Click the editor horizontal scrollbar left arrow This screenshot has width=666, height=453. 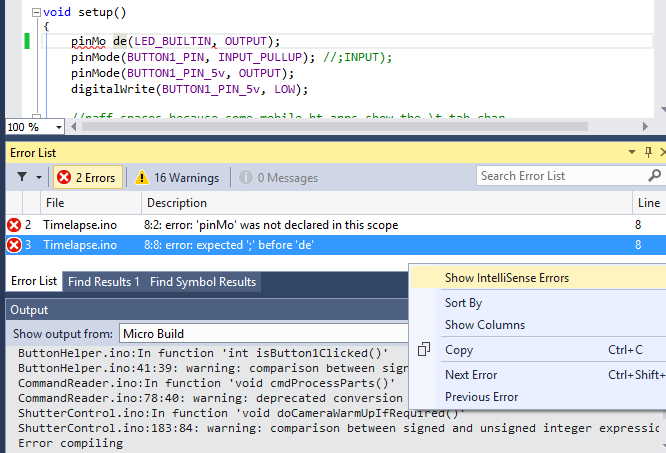pos(73,127)
